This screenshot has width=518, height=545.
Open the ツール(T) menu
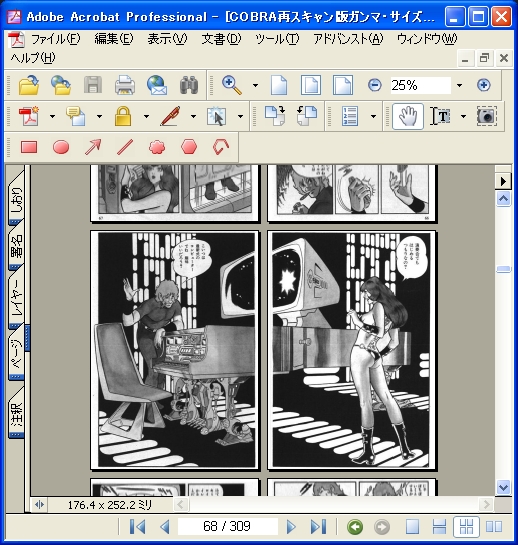[277, 39]
